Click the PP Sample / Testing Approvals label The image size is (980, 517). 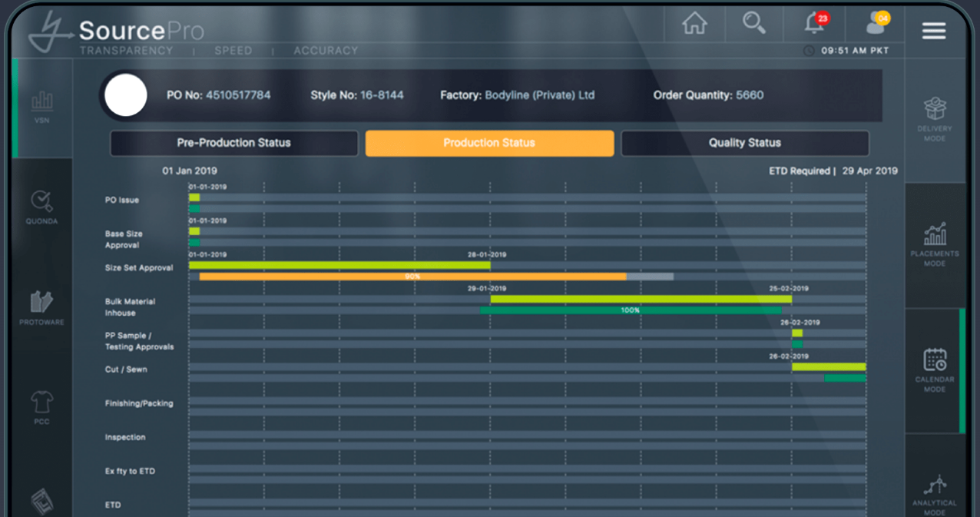[139, 341]
